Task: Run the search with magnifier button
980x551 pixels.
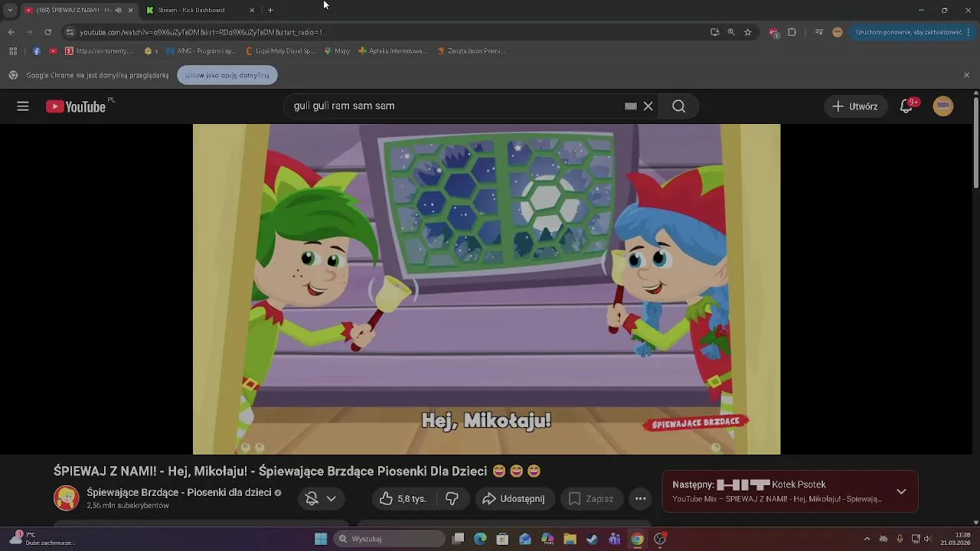Action: 679,106
